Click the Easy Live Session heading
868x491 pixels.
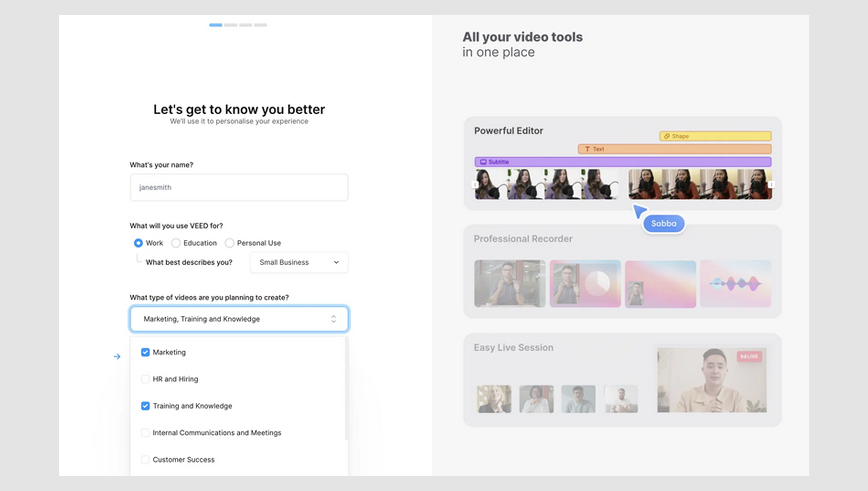click(x=513, y=348)
